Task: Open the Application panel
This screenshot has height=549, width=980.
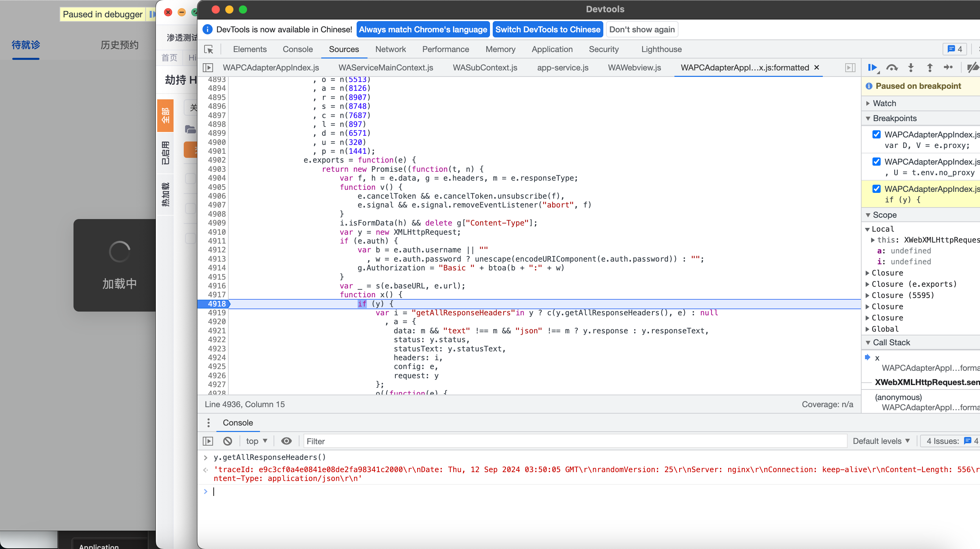Action: click(552, 49)
